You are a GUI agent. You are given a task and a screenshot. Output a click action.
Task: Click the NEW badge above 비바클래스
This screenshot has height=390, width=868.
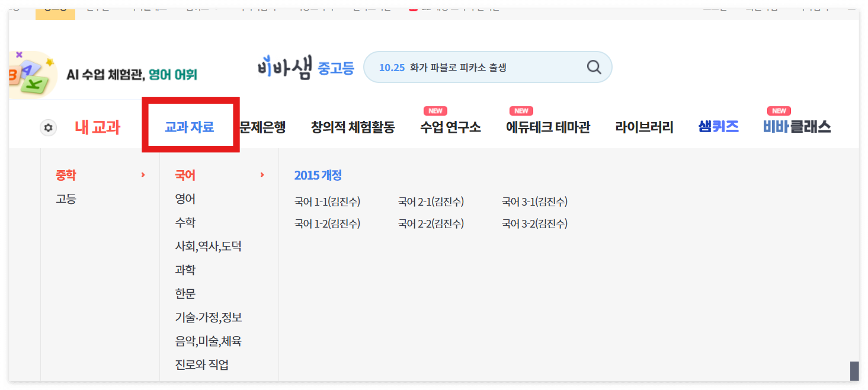coord(779,110)
